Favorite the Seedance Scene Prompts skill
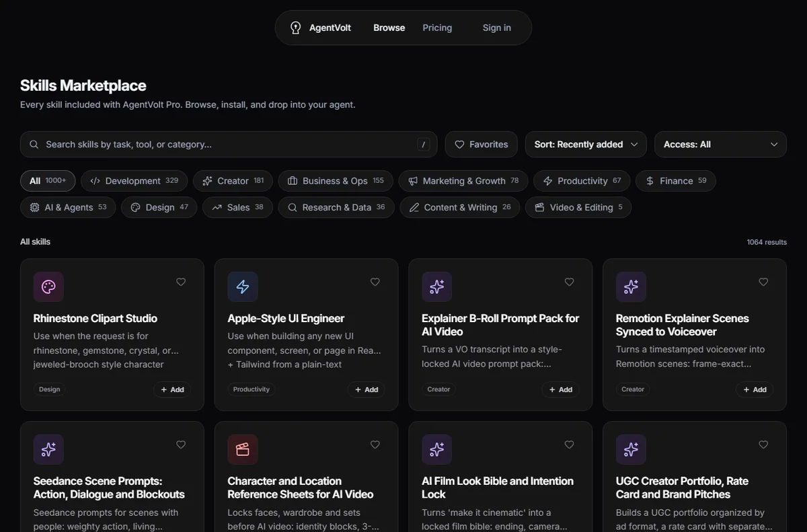Screen dimensions: 807x532 181,445
